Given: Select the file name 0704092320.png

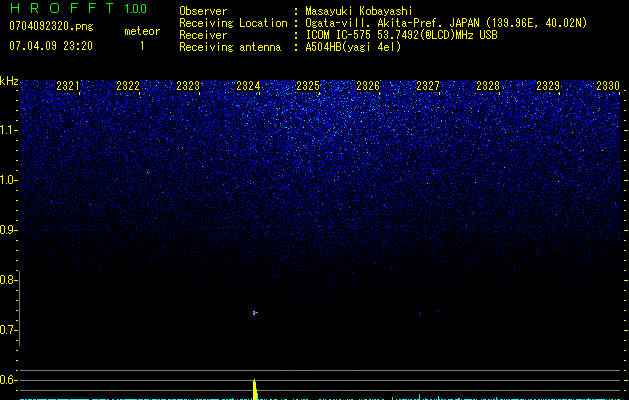Looking at the screenshot, I should (51, 27).
